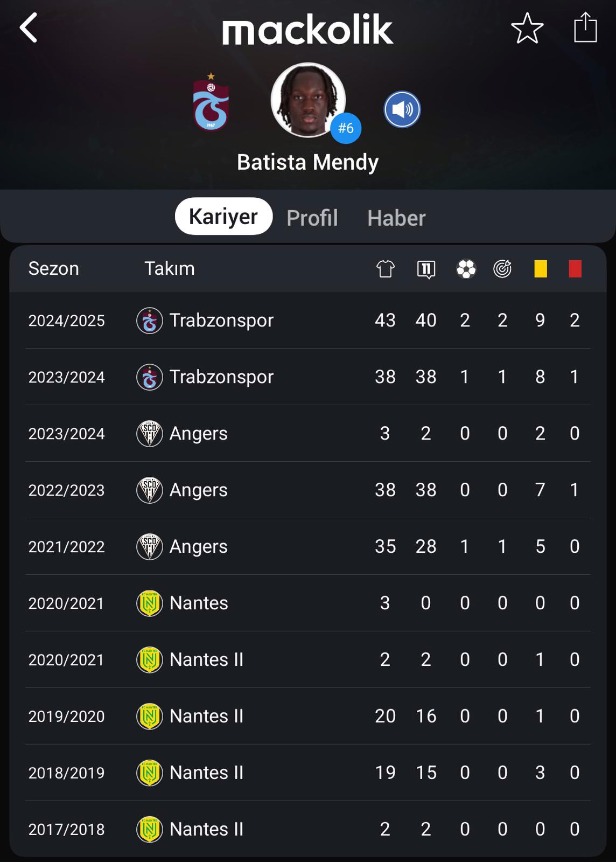Open Batista Mendy's profile photo
616x862 pixels.
pyautogui.click(x=308, y=100)
